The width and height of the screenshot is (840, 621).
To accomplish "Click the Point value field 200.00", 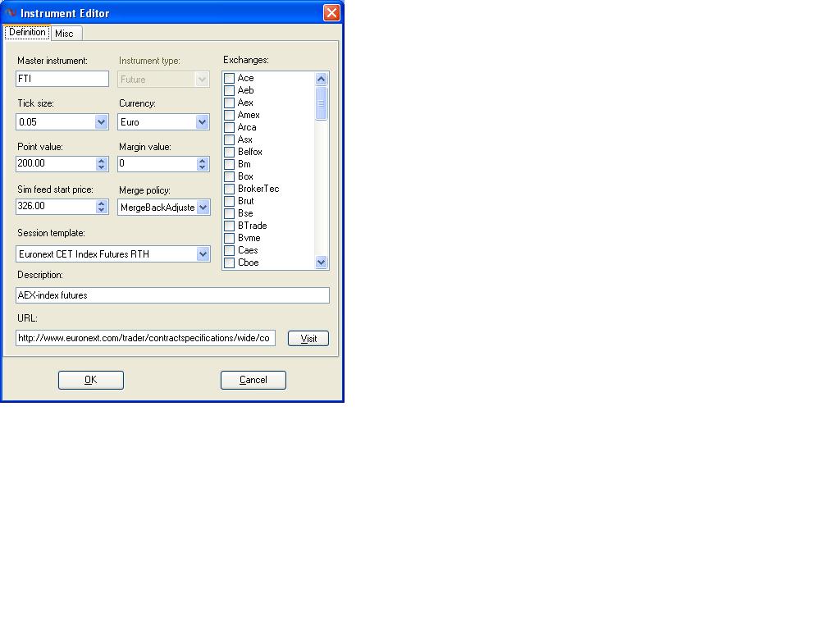I will 56,163.
